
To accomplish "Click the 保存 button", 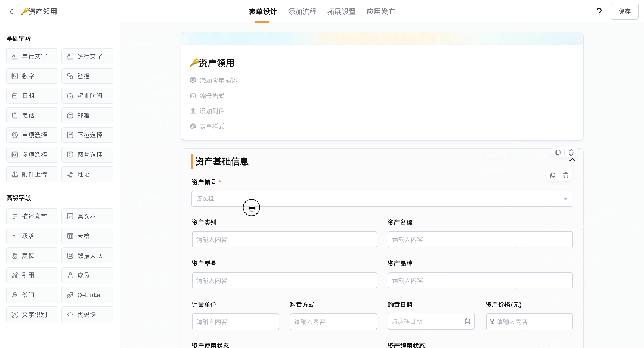I will pyautogui.click(x=624, y=11).
